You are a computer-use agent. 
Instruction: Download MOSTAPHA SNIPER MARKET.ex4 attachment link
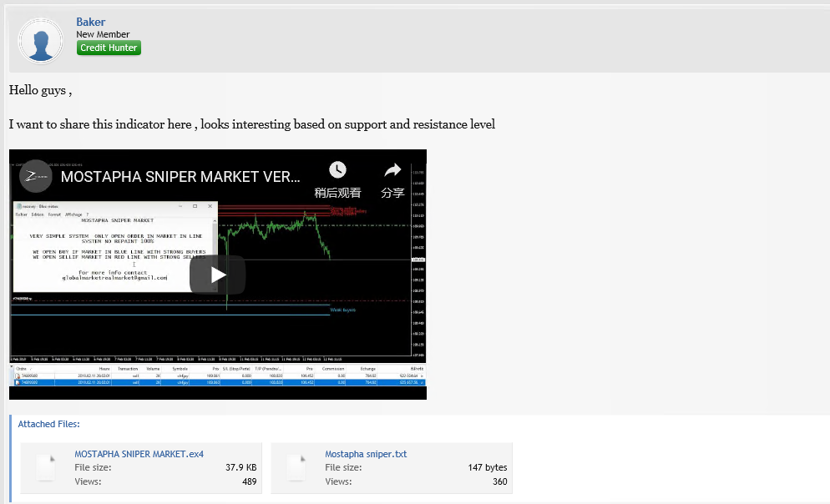point(139,454)
